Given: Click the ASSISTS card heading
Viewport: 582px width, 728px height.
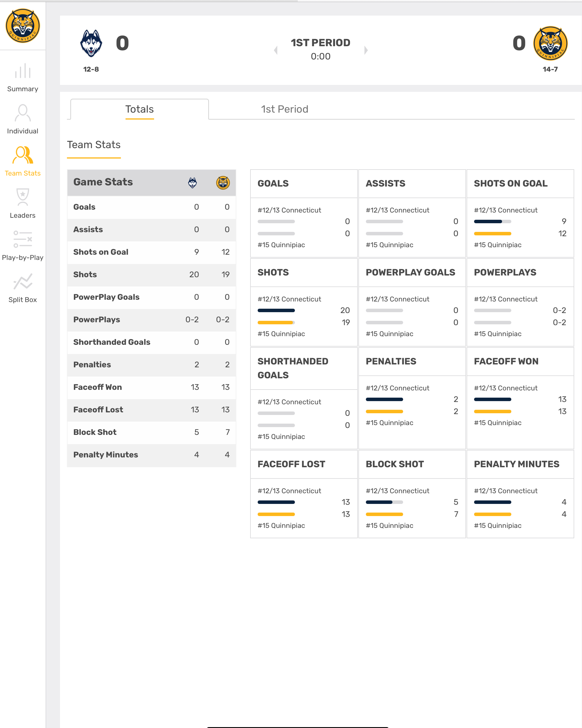Looking at the screenshot, I should point(385,184).
